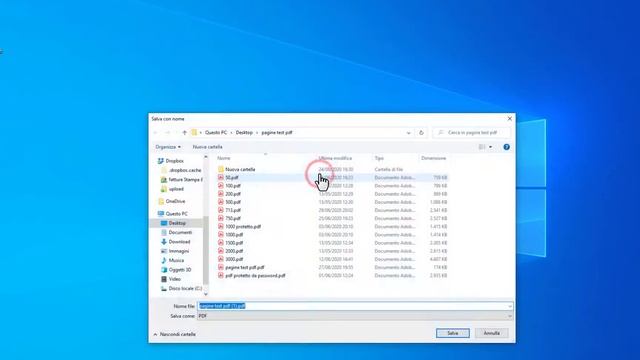Image resolution: width=640 pixels, height=360 pixels.
Task: Click the Salva button
Action: tap(453, 333)
